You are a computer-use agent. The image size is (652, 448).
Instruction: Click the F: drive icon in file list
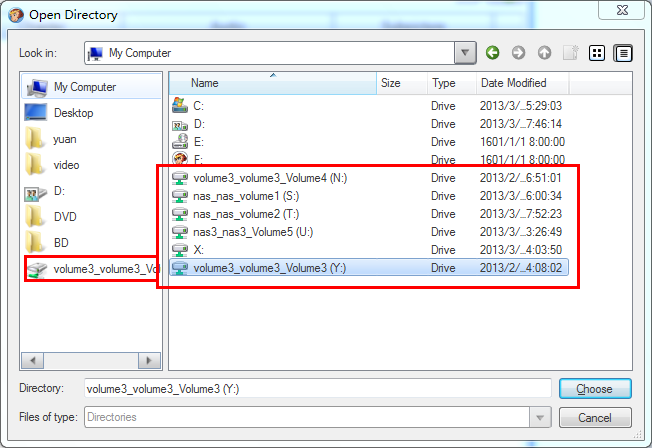tap(180, 158)
